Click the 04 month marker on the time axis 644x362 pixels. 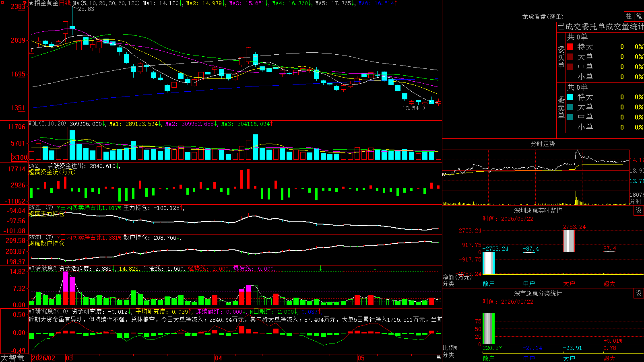[x=218, y=358]
